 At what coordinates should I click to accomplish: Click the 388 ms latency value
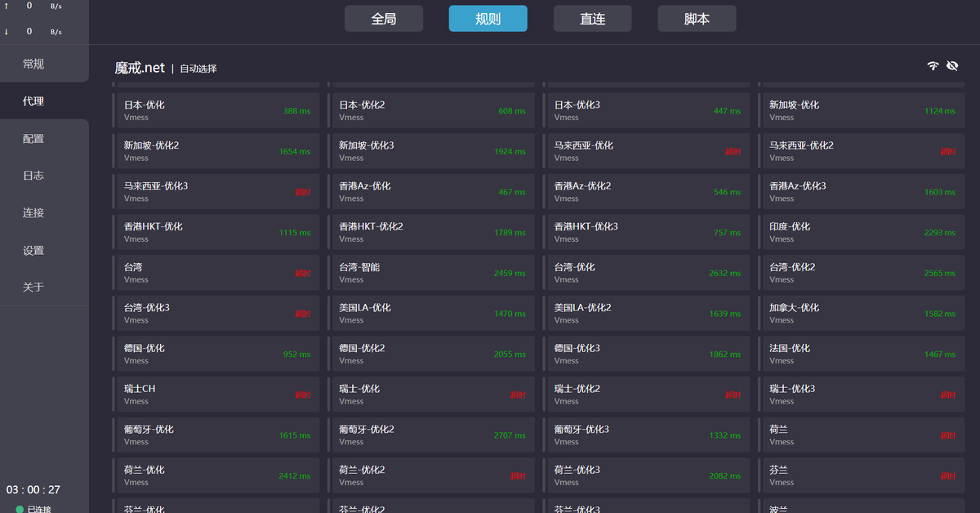coord(296,111)
